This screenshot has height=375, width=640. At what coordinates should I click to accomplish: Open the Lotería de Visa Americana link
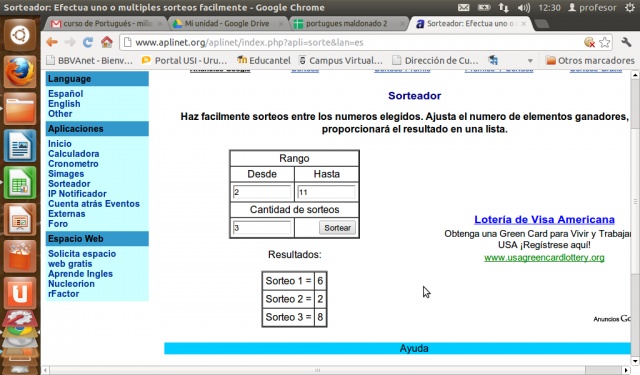544,220
